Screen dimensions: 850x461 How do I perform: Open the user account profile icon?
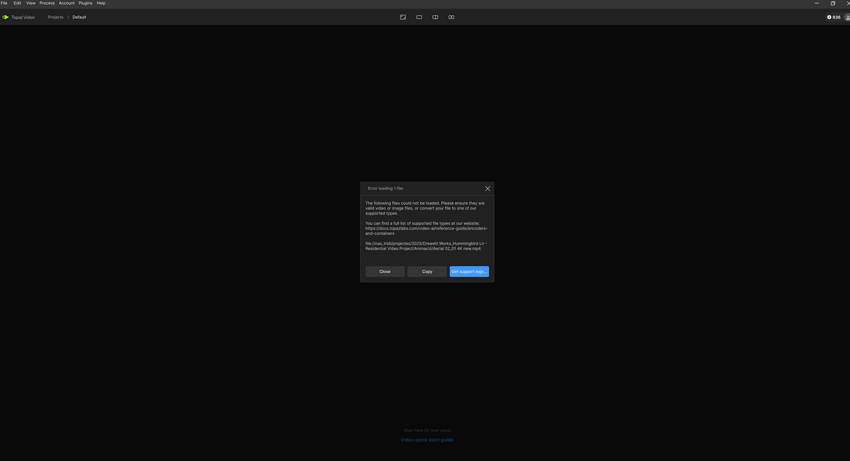click(x=847, y=17)
